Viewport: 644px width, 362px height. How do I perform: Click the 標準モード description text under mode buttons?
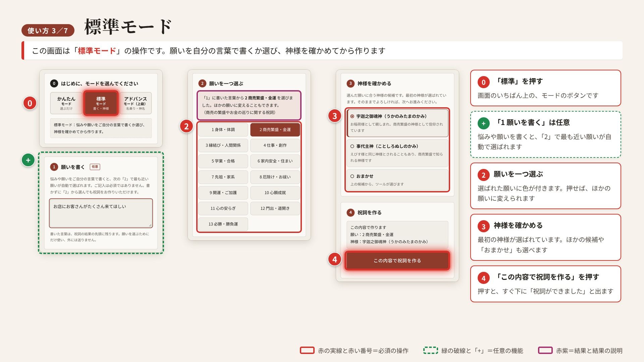tap(101, 128)
